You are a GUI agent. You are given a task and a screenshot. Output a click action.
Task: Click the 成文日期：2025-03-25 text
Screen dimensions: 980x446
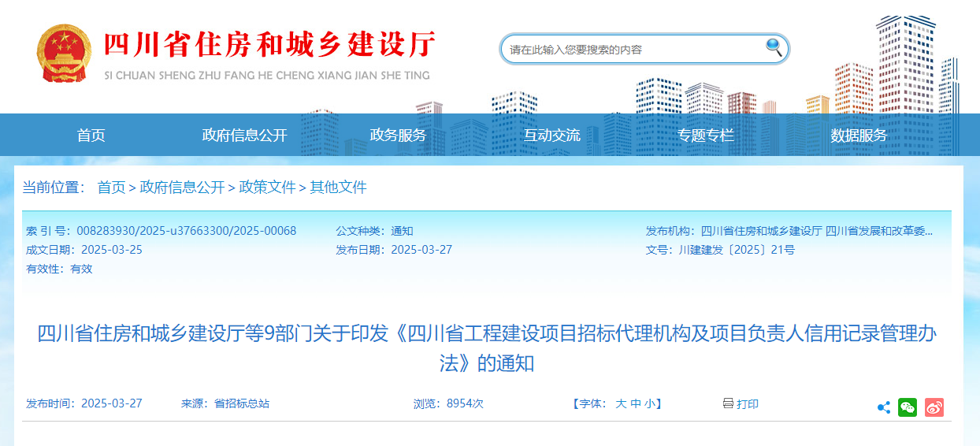(84, 250)
